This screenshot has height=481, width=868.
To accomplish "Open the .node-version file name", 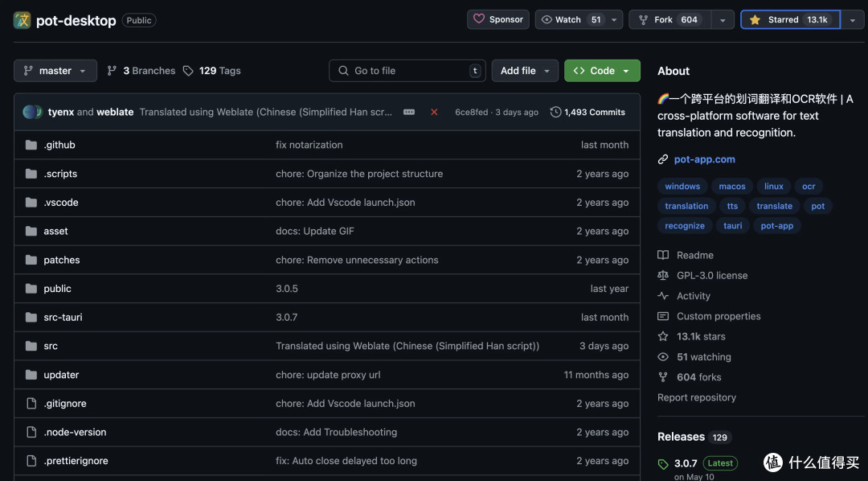I will [75, 432].
